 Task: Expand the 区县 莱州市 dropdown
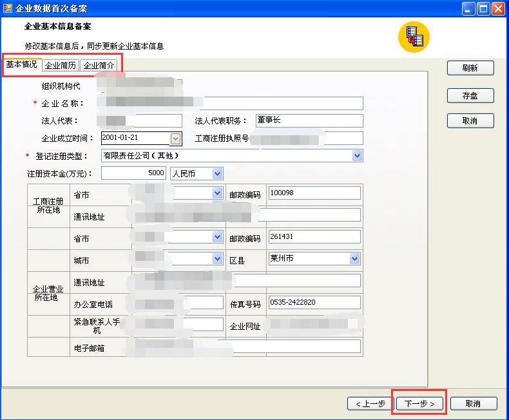click(354, 259)
